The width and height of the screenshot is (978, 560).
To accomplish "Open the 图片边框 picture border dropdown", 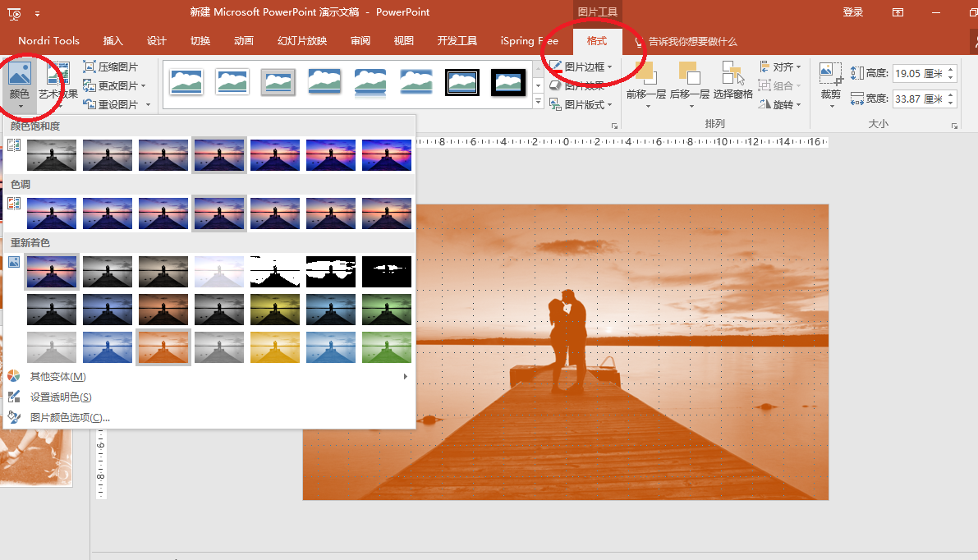I will [581, 67].
